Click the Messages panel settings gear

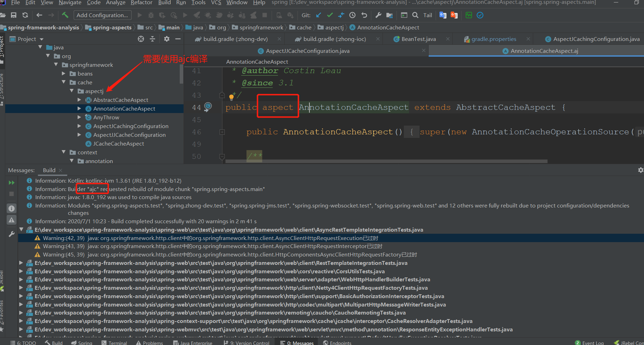[x=641, y=170]
